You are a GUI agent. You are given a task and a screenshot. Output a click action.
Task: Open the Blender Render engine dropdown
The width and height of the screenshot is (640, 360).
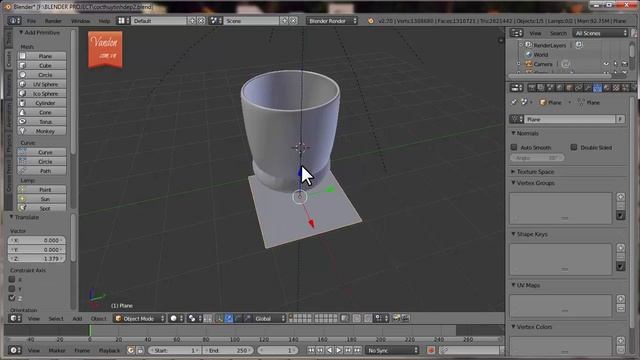click(x=332, y=20)
